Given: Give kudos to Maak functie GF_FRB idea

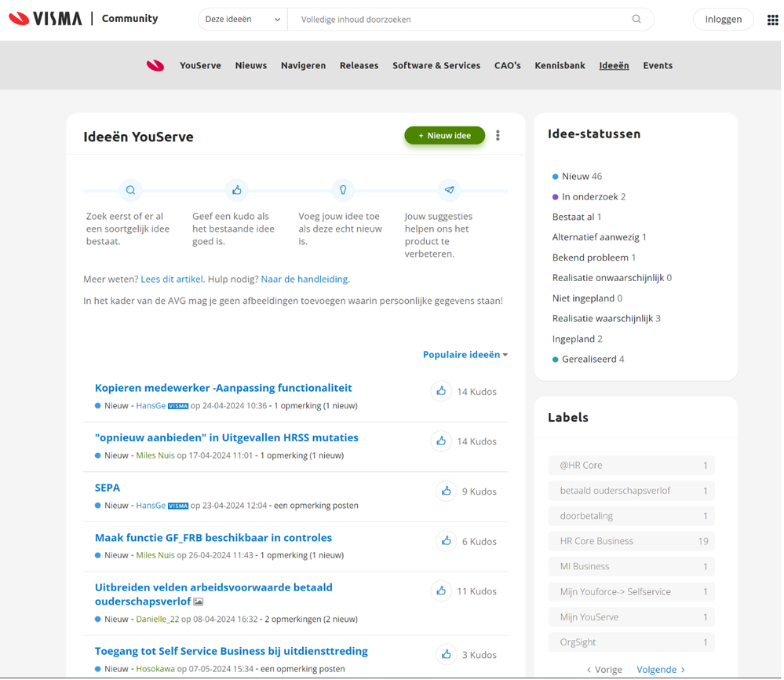Looking at the screenshot, I should [446, 541].
